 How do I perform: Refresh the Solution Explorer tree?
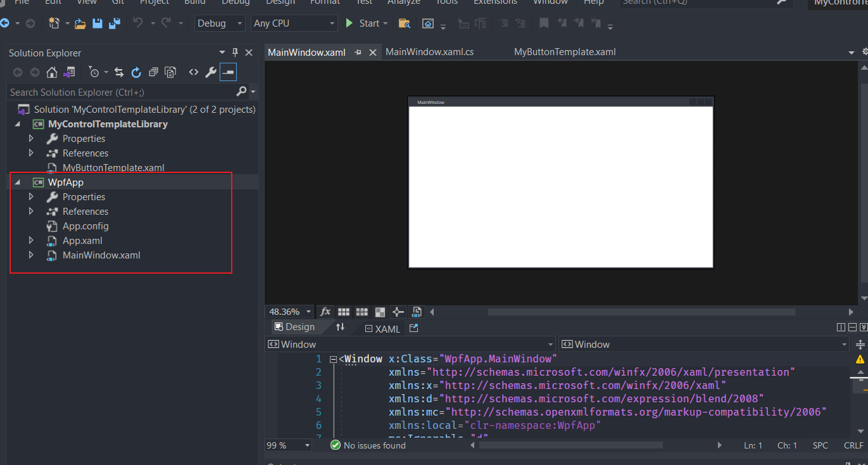coord(136,72)
